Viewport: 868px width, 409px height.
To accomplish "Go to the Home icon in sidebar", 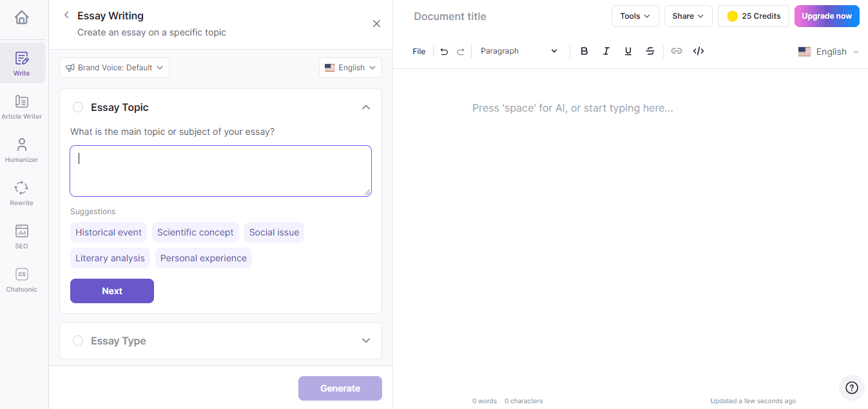I will (x=21, y=17).
